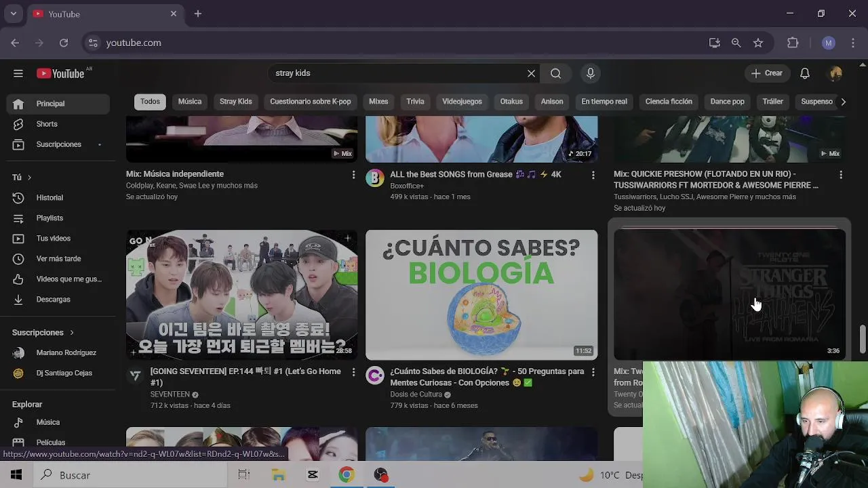This screenshot has height=488, width=868.
Task: Open Boxoffice+ channel avatar
Action: point(375,178)
